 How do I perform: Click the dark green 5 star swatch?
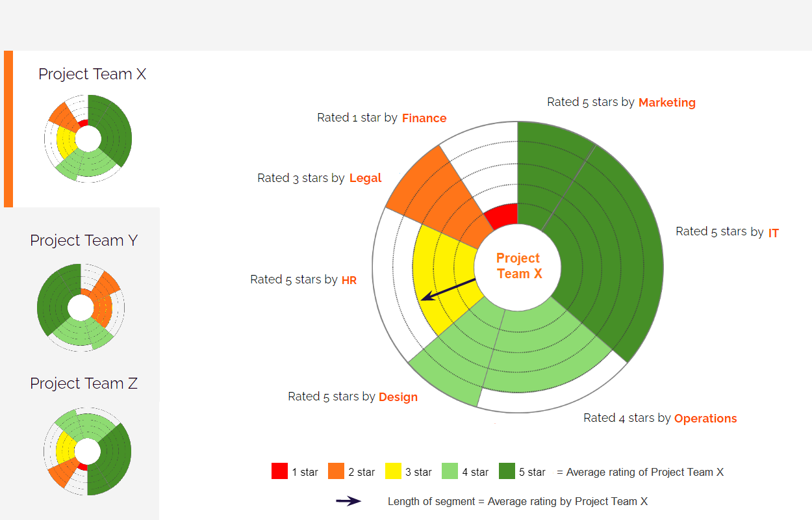[x=507, y=471]
